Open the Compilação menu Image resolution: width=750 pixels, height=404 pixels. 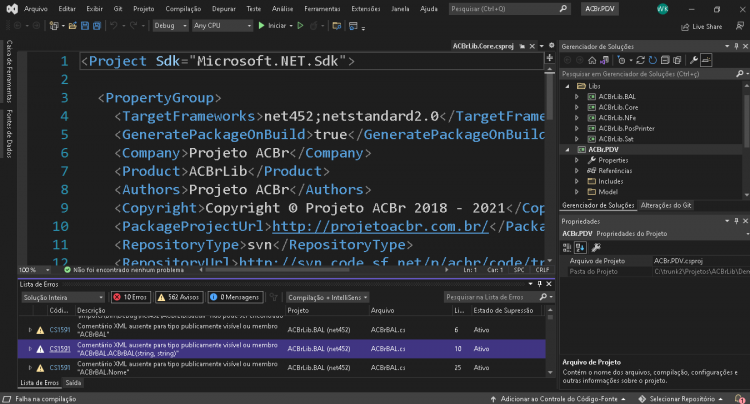tap(183, 9)
